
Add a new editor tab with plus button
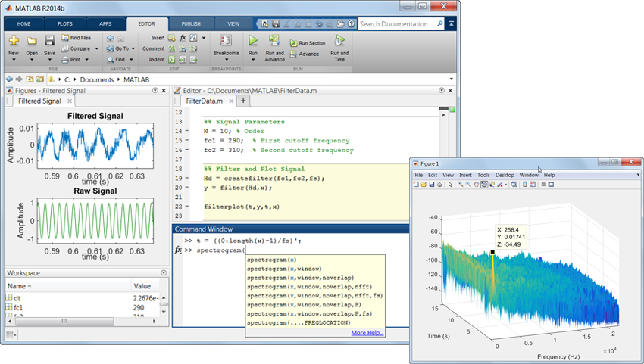243,100
